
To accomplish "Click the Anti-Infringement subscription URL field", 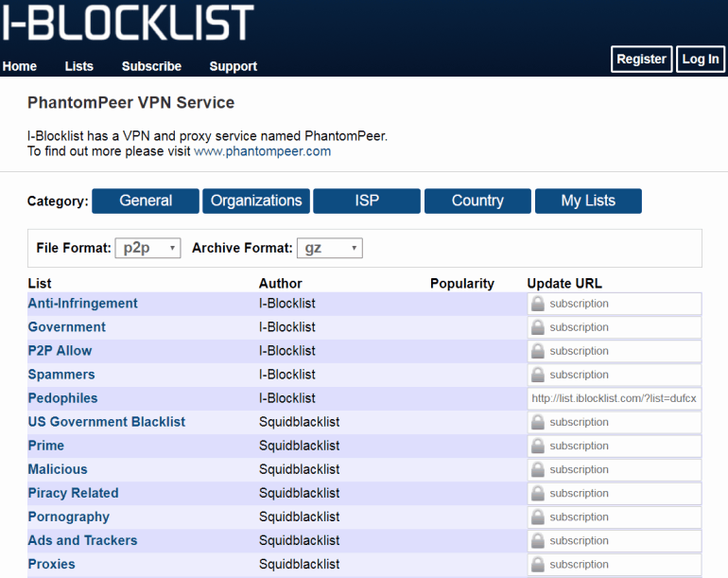I will coord(615,304).
